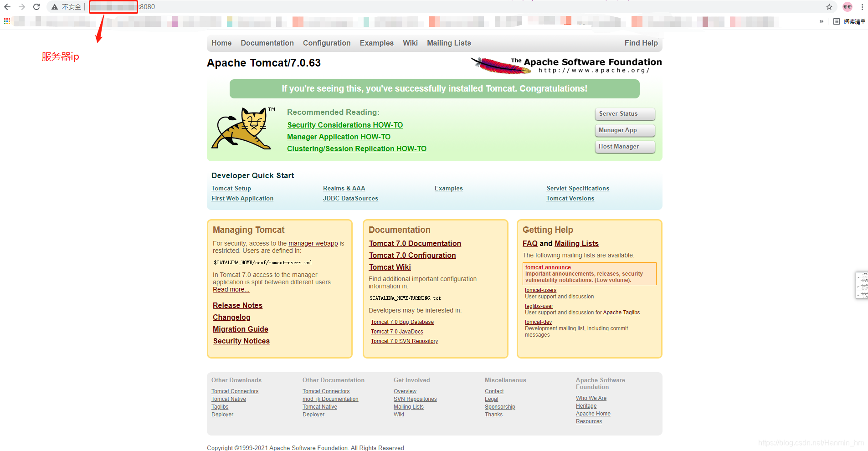Click Find Help in the navigation bar

pos(641,43)
